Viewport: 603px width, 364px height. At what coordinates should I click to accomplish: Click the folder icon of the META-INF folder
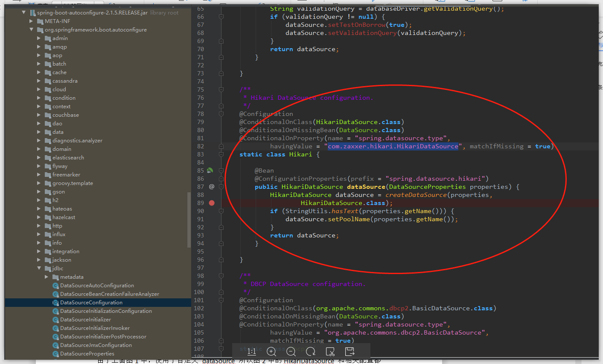[x=40, y=21]
